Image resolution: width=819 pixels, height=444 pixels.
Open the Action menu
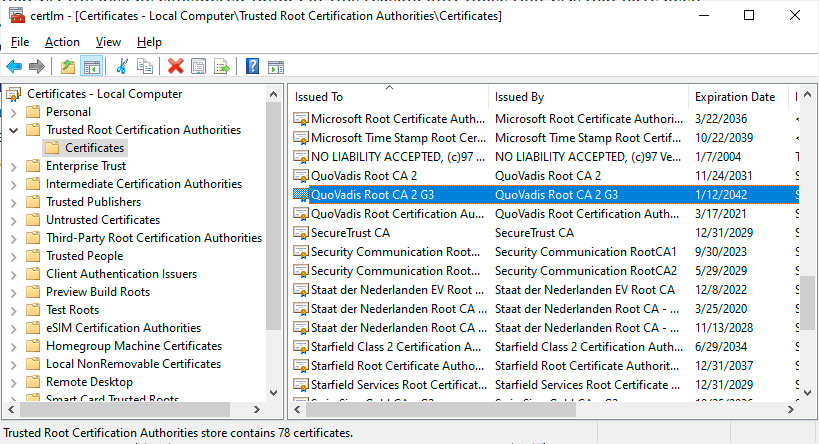coord(62,42)
